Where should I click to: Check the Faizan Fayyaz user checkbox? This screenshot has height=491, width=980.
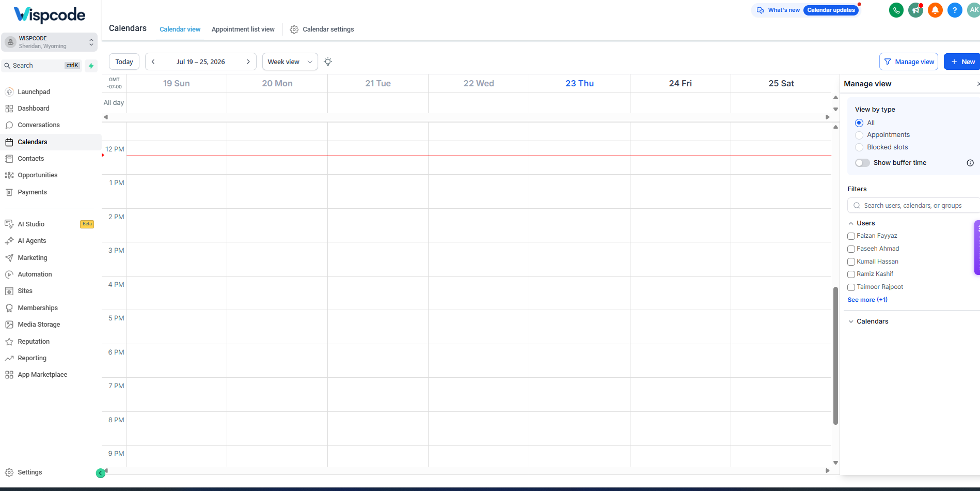[x=851, y=236]
